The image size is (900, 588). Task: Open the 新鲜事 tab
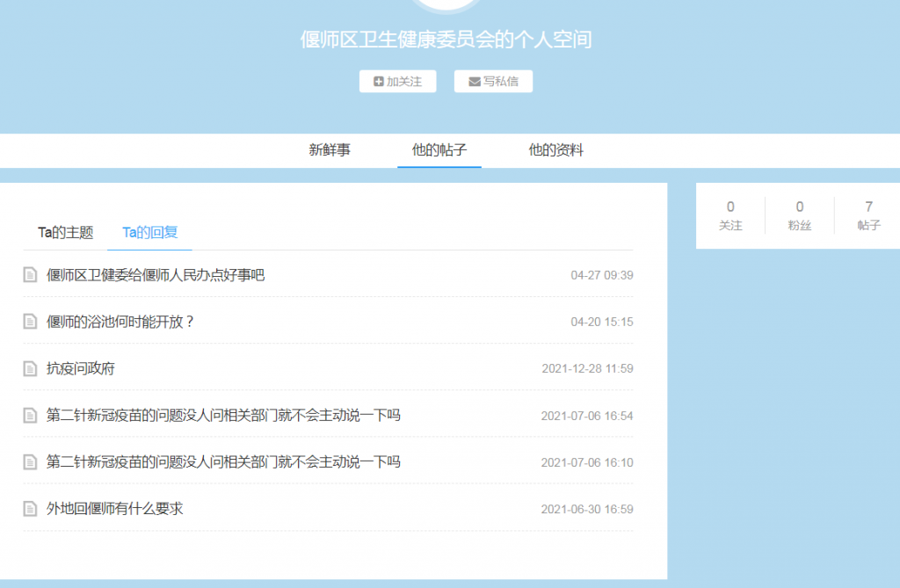(x=330, y=150)
